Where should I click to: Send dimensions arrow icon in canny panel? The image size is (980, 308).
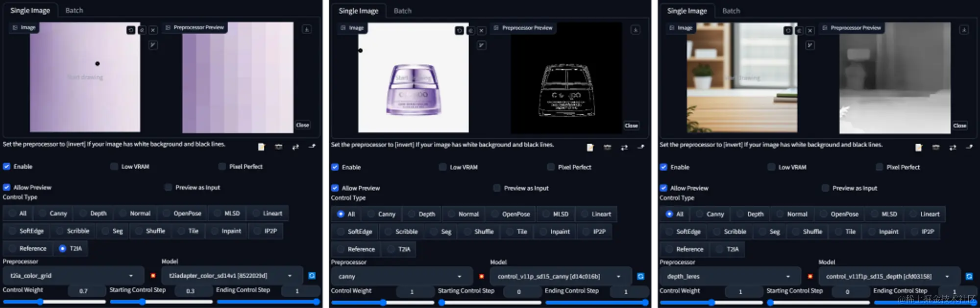coord(641,147)
